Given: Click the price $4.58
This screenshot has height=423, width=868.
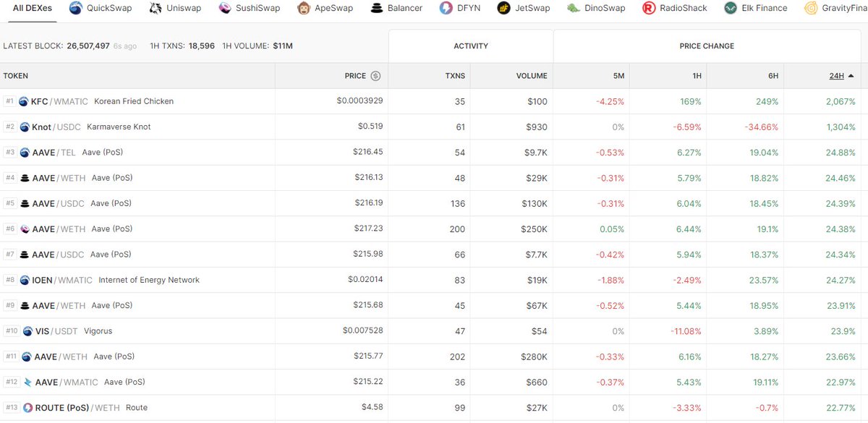Looking at the screenshot, I should tap(373, 406).
